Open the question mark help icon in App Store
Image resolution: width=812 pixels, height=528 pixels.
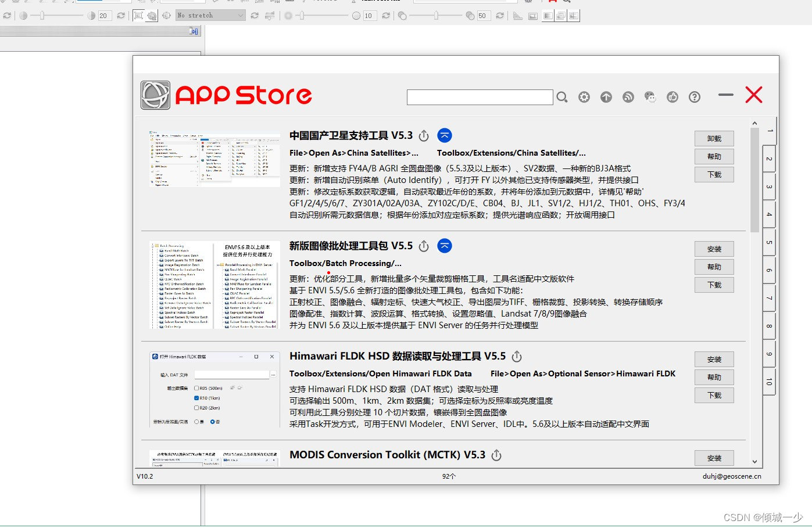click(x=695, y=97)
